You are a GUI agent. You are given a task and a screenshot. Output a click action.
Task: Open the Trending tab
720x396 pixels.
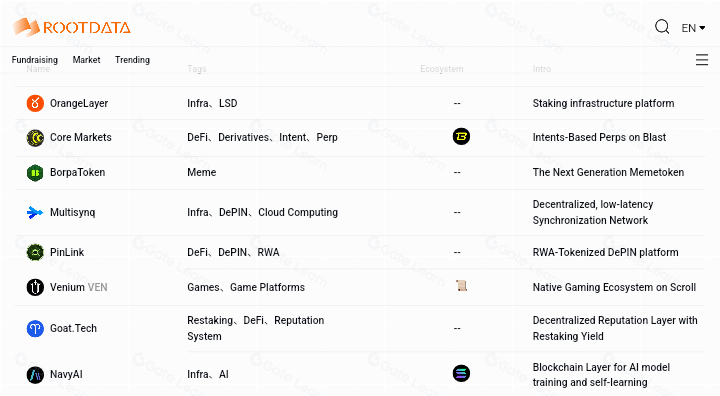pos(132,60)
